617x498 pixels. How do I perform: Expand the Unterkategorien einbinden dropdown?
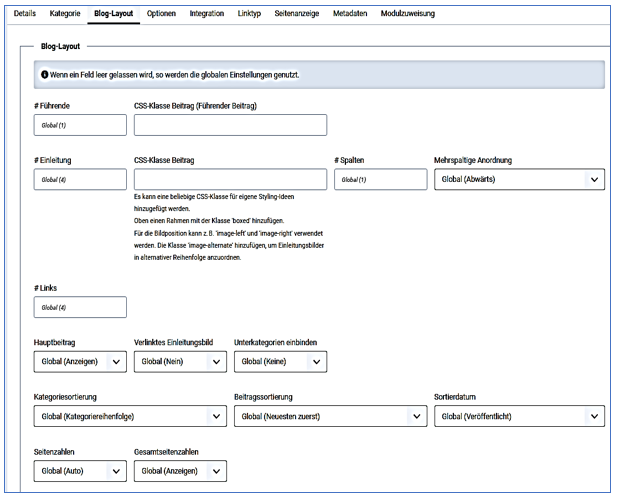pyautogui.click(x=280, y=362)
